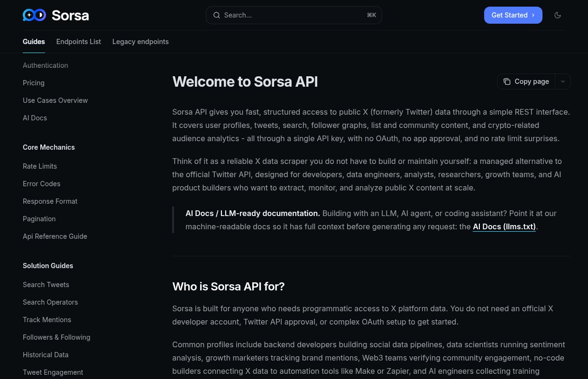588x379 pixels.
Task: Toggle dark mode with the moon icon
Action: (558, 15)
